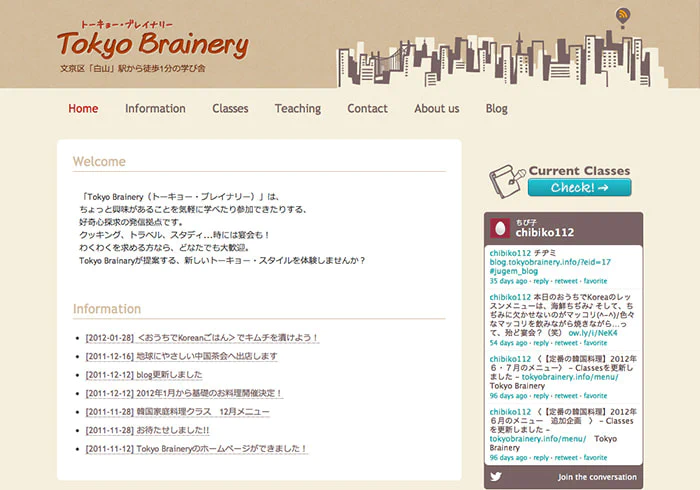The image size is (700, 490).
Task: Open the [2011-12-12] 2012年1月 news item
Action: click(183, 393)
